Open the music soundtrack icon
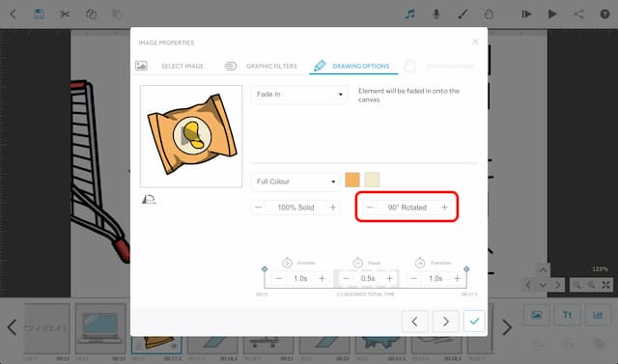This screenshot has width=618, height=364. pos(409,14)
